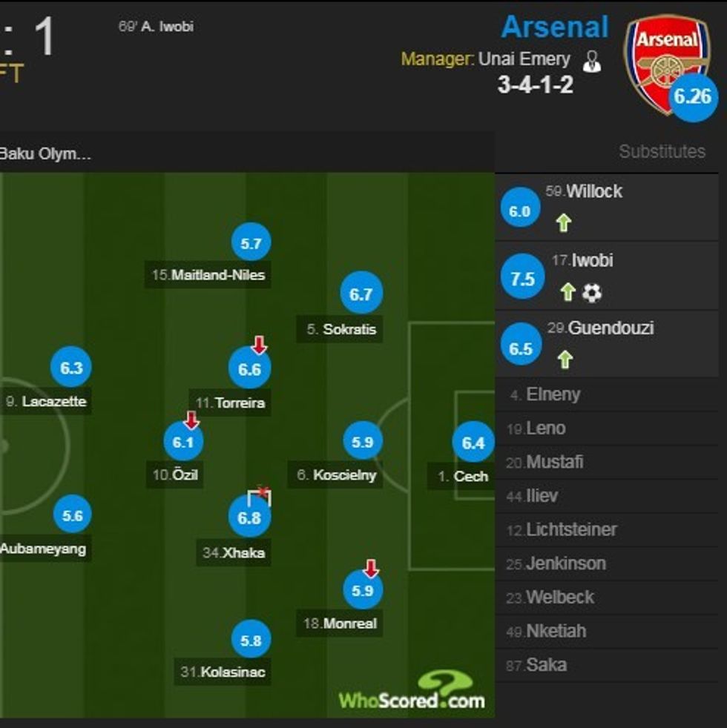
Task: Select substitute Elneny in bench list
Action: [x=553, y=394]
